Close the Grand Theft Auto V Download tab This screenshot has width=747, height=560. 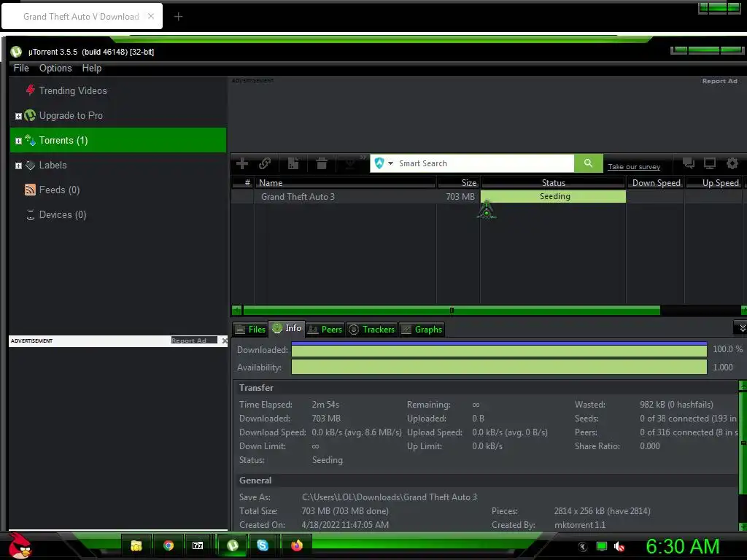pyautogui.click(x=150, y=16)
